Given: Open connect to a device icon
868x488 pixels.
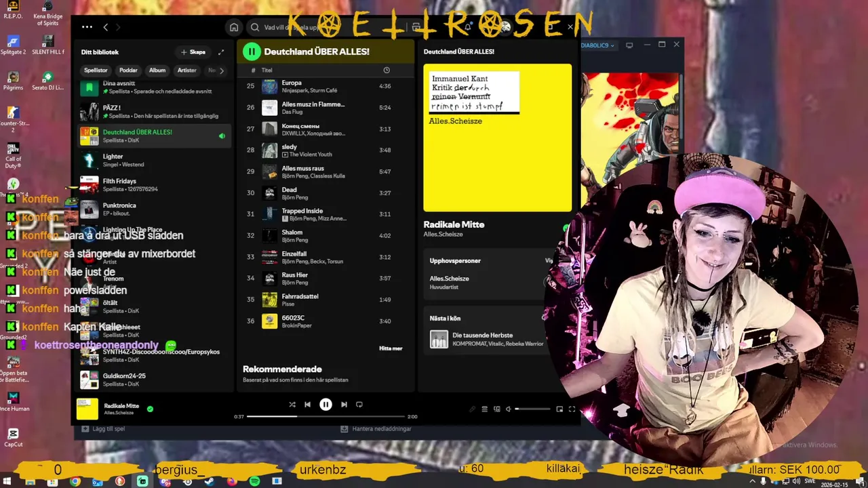Looking at the screenshot, I should pyautogui.click(x=496, y=409).
